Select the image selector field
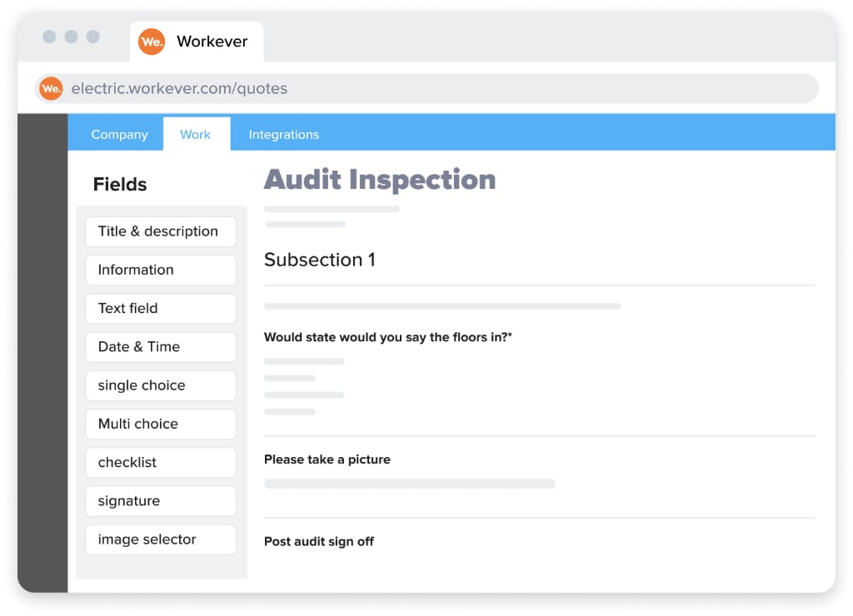The height and width of the screenshot is (616, 853). (x=160, y=539)
